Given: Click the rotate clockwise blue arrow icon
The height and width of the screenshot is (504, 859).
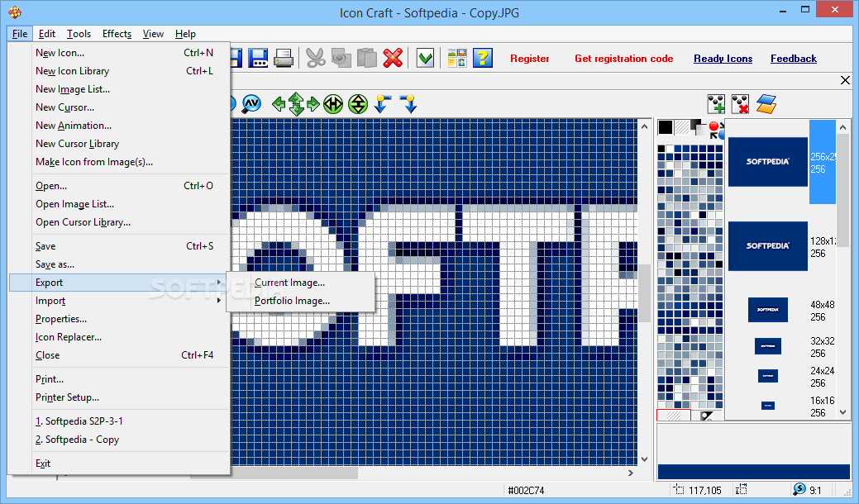Looking at the screenshot, I should [x=408, y=103].
